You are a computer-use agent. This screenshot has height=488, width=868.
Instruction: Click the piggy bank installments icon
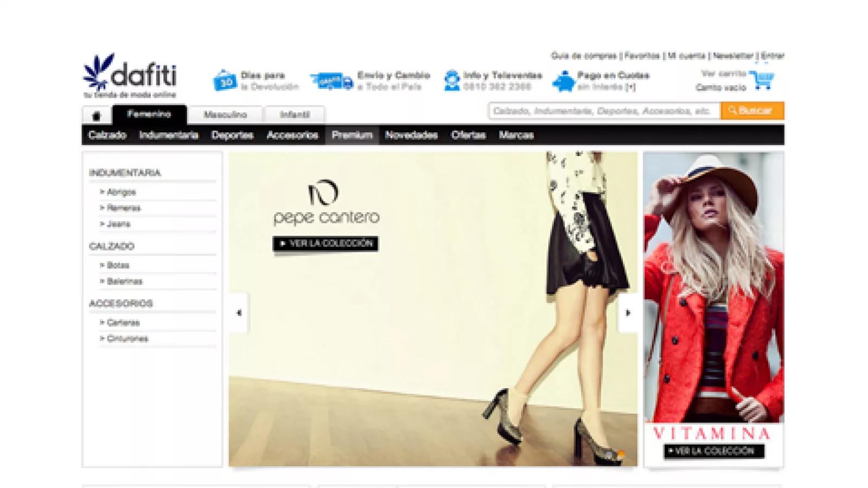(564, 81)
